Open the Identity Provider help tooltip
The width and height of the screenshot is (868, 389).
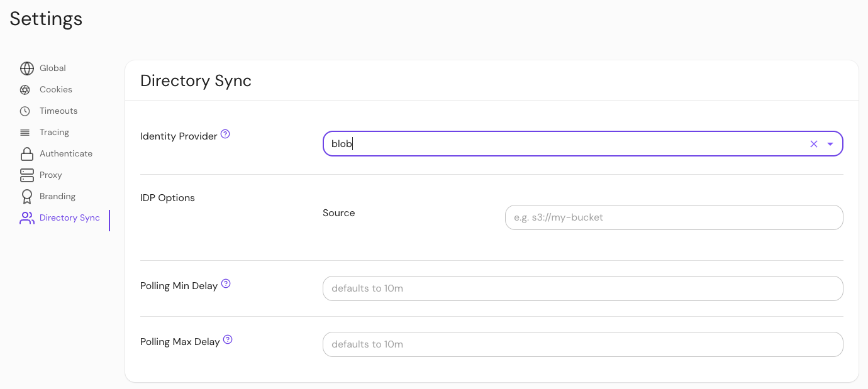[x=225, y=133]
